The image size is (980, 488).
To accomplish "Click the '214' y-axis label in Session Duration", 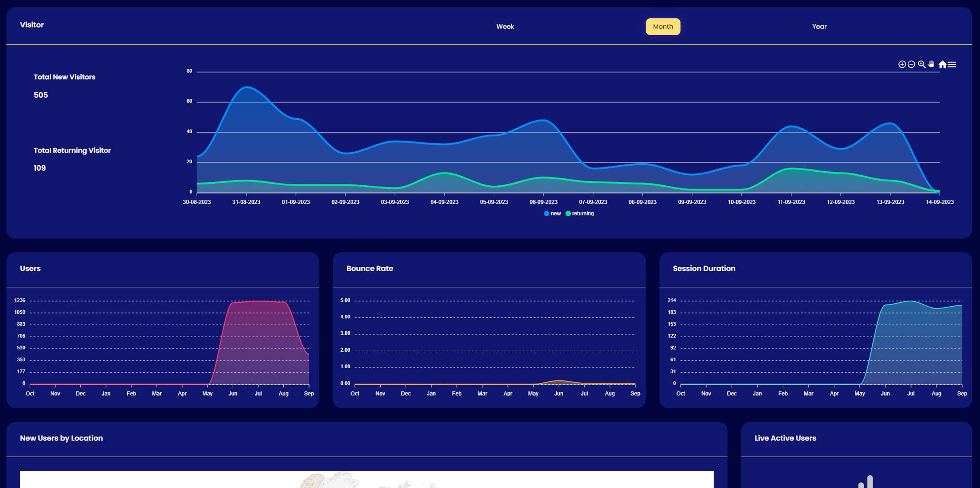I will [x=671, y=300].
